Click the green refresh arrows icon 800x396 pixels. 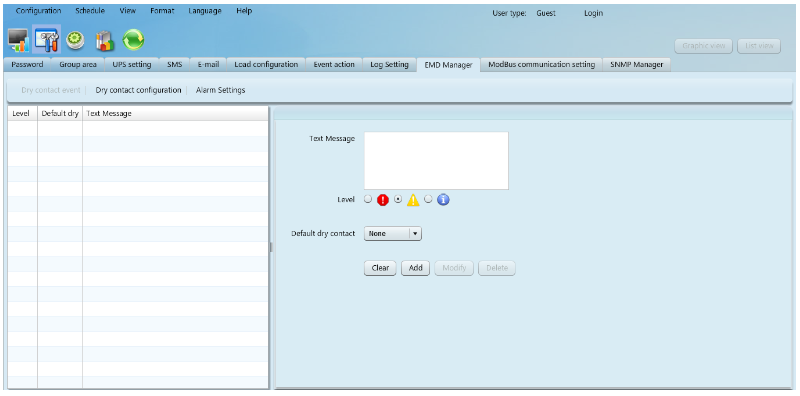(x=133, y=40)
